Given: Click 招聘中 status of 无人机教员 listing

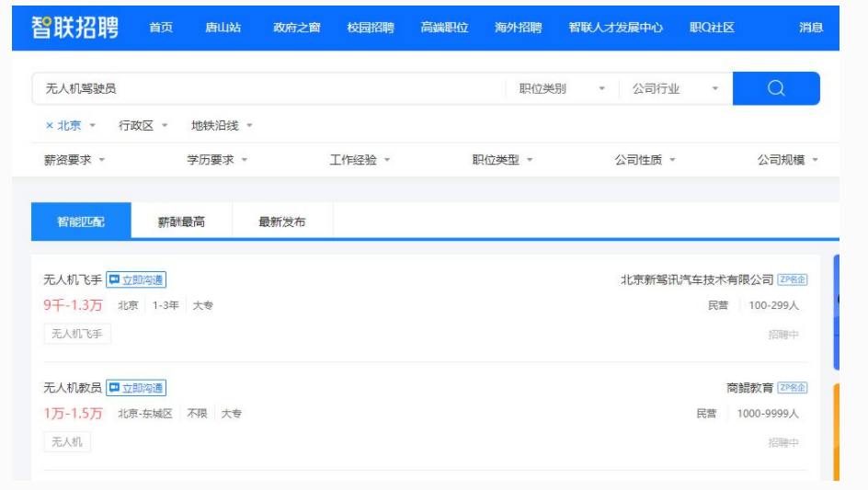Looking at the screenshot, I should 783,442.
